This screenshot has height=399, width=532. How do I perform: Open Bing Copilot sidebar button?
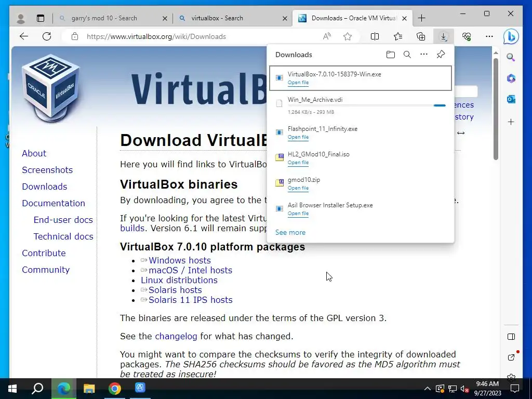[x=511, y=36]
